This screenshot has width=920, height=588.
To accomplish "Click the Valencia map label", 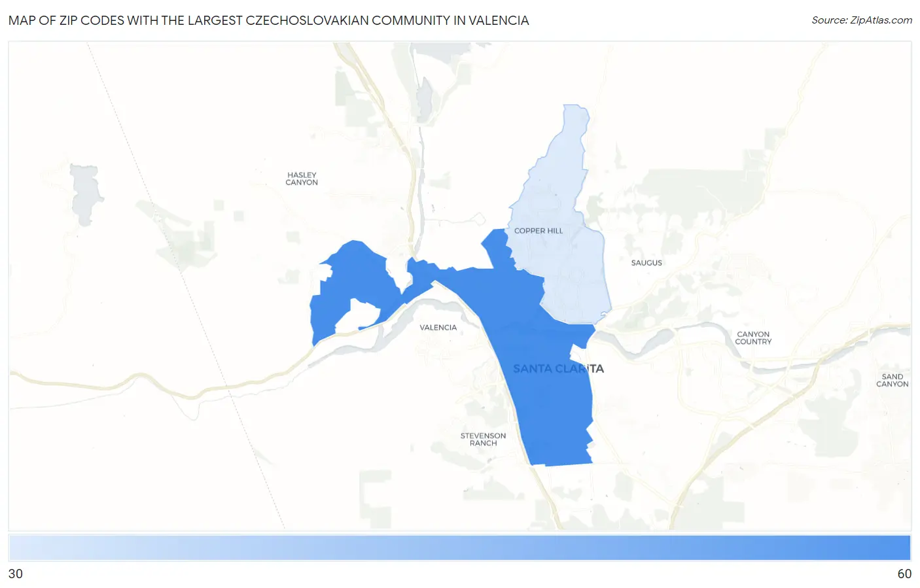I will click(x=438, y=328).
